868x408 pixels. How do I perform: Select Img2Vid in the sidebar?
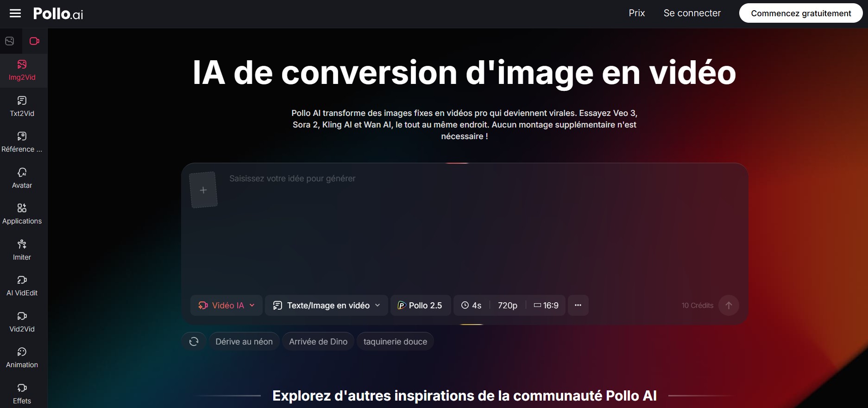(22, 70)
